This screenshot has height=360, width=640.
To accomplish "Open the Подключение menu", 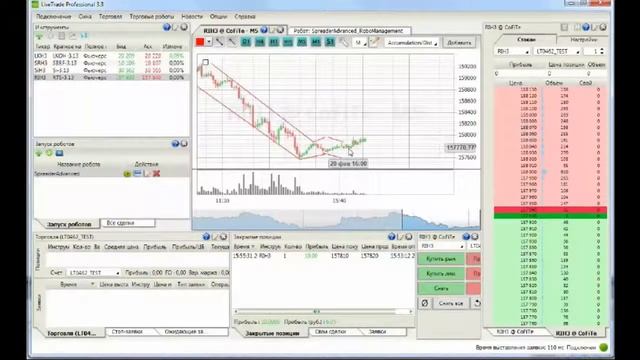I will click(x=53, y=16).
